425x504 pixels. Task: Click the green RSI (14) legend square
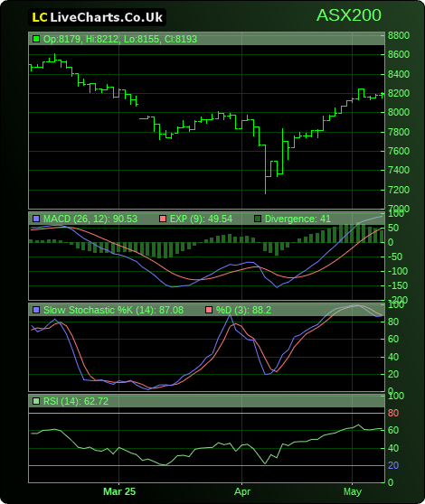pyautogui.click(x=36, y=401)
